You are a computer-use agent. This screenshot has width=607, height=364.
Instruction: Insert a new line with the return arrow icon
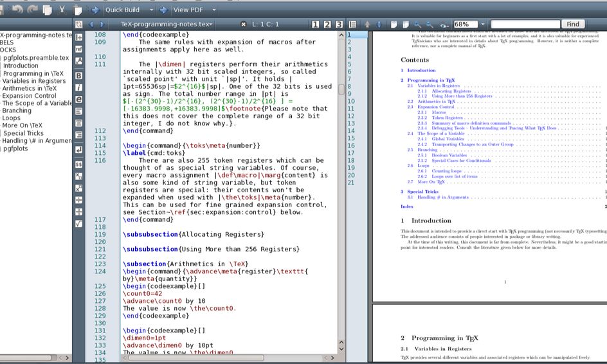[x=78, y=149]
